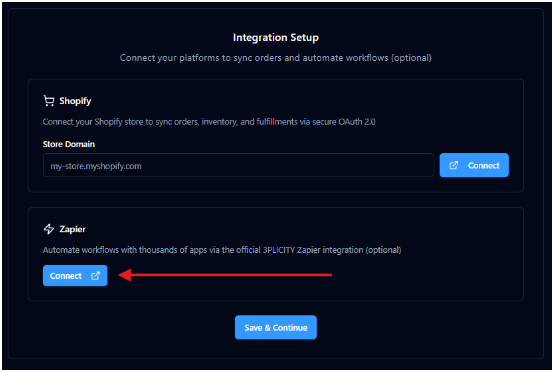Screen dimensions: 554x372
Task: Connect the Shopify store
Action: click(474, 165)
